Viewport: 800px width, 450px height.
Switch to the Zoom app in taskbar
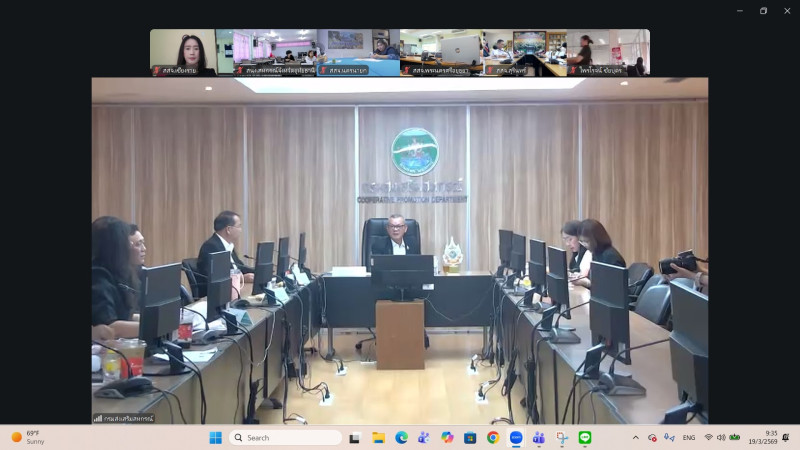point(516,438)
